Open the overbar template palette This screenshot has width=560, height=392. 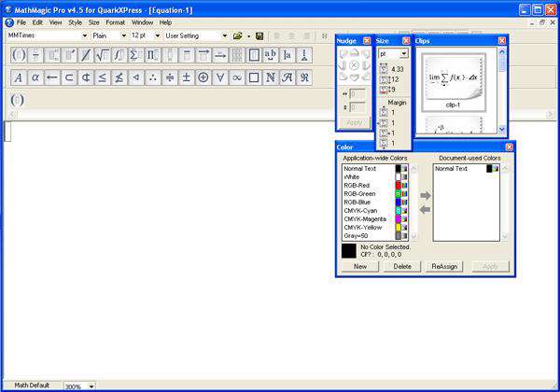click(x=187, y=55)
